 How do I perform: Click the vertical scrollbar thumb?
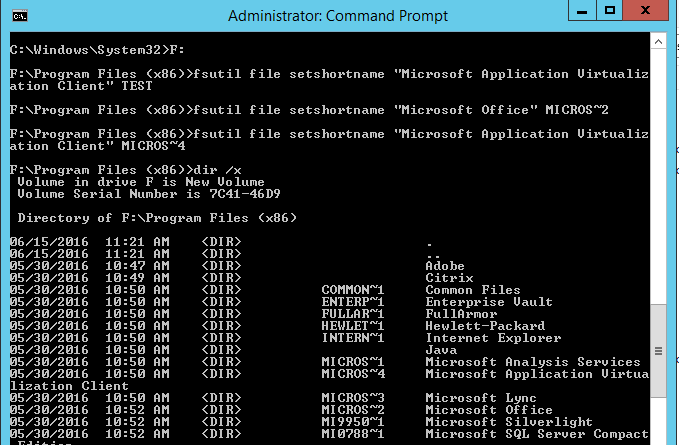click(x=660, y=350)
